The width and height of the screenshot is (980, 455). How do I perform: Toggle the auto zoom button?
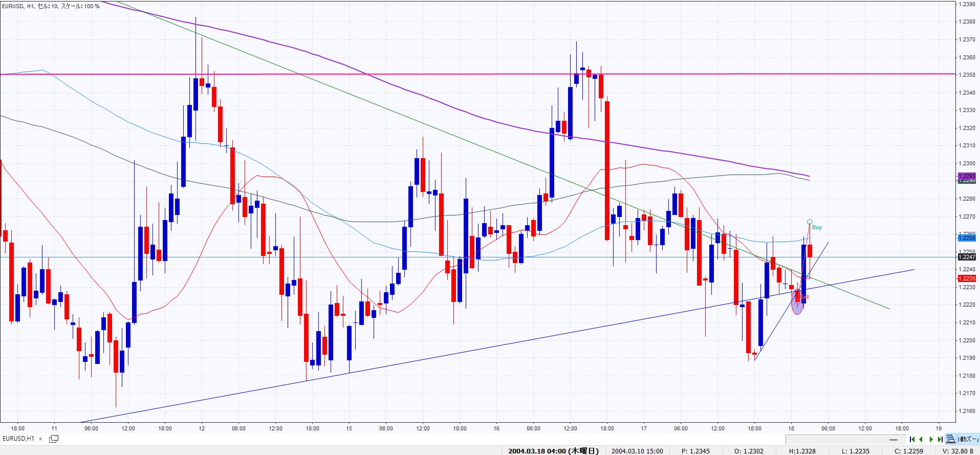point(967,439)
